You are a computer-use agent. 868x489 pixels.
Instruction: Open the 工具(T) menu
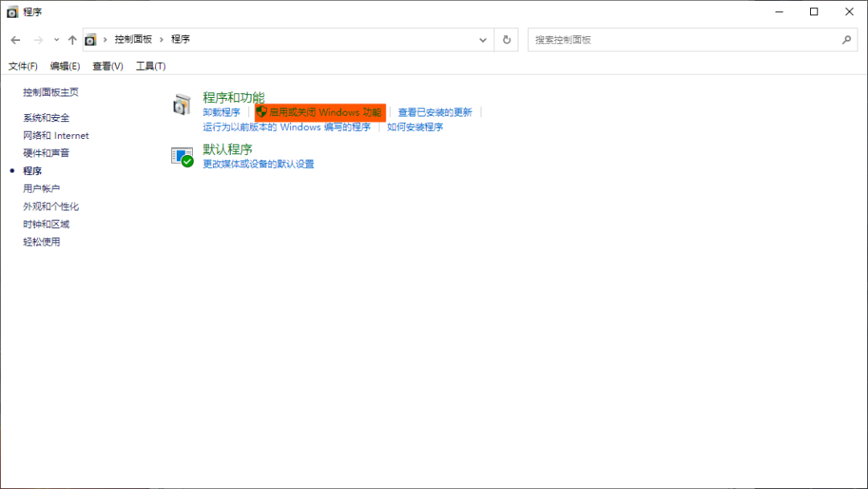pos(150,66)
